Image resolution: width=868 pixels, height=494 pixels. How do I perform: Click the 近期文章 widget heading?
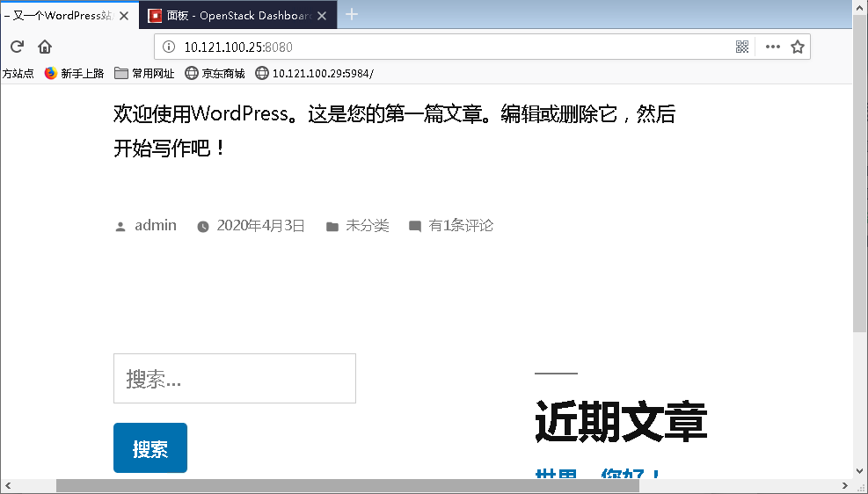coord(621,422)
